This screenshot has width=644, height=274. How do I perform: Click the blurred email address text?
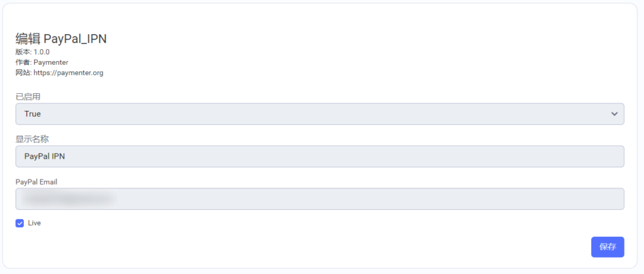69,199
